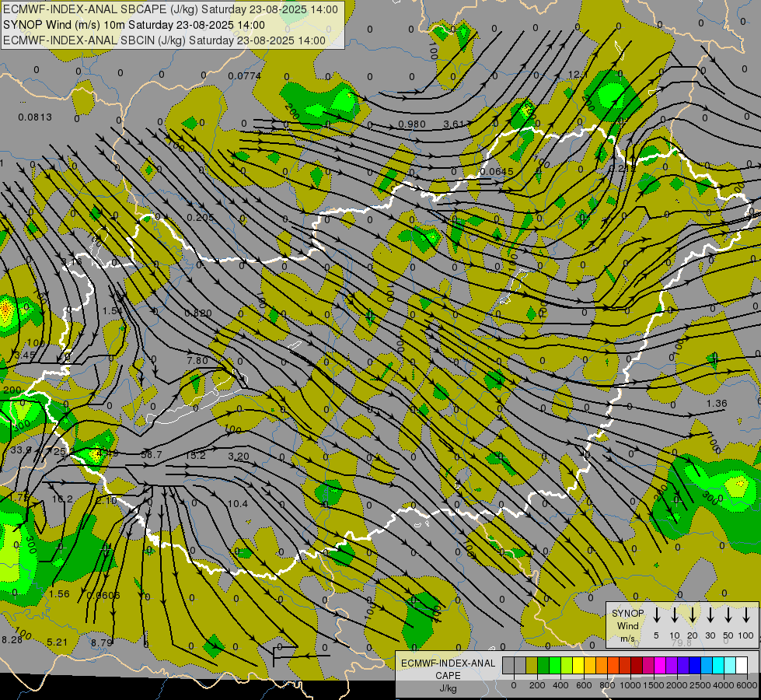Screen dimensions: 761x700
Task: Click the 800 tick label in CAPE legend
Action: coord(607,685)
